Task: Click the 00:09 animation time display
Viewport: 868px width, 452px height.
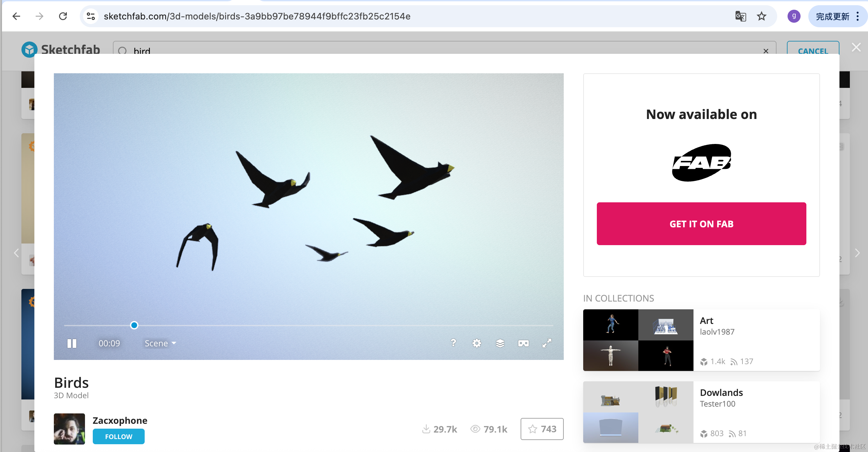Action: (x=109, y=343)
